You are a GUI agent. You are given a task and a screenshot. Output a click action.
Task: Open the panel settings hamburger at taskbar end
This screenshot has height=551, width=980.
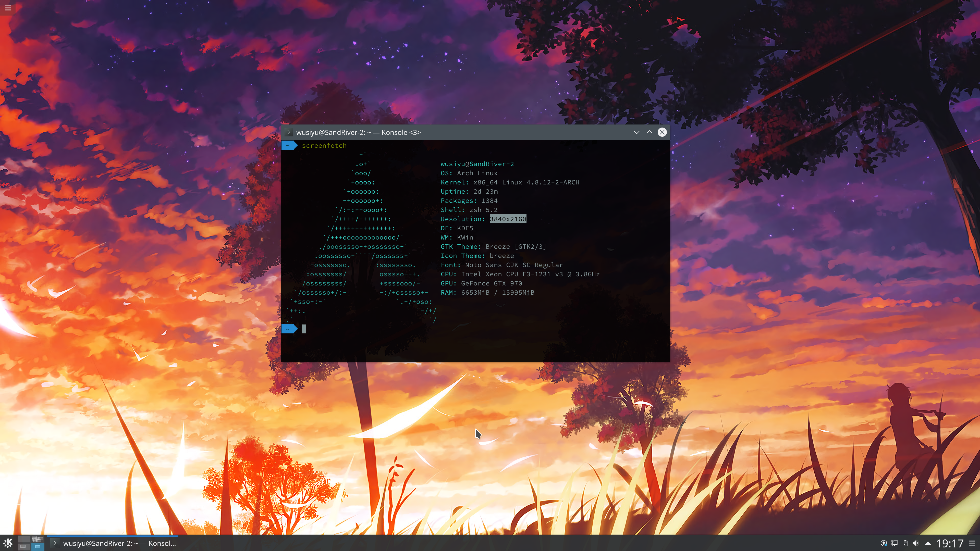click(972, 543)
